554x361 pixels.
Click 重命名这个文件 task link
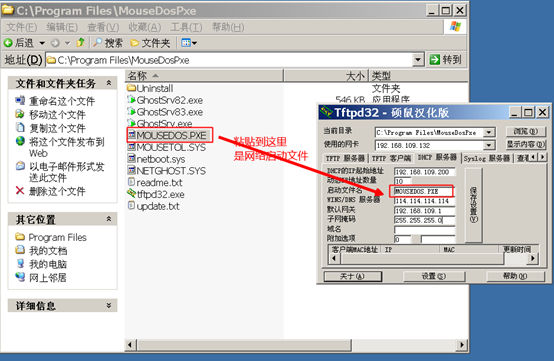click(x=62, y=101)
